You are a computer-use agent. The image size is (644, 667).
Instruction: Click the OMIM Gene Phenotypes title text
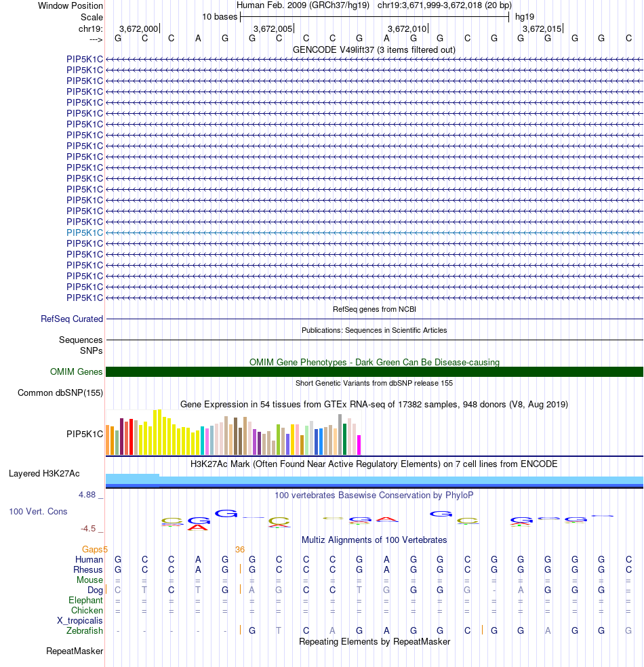[374, 363]
